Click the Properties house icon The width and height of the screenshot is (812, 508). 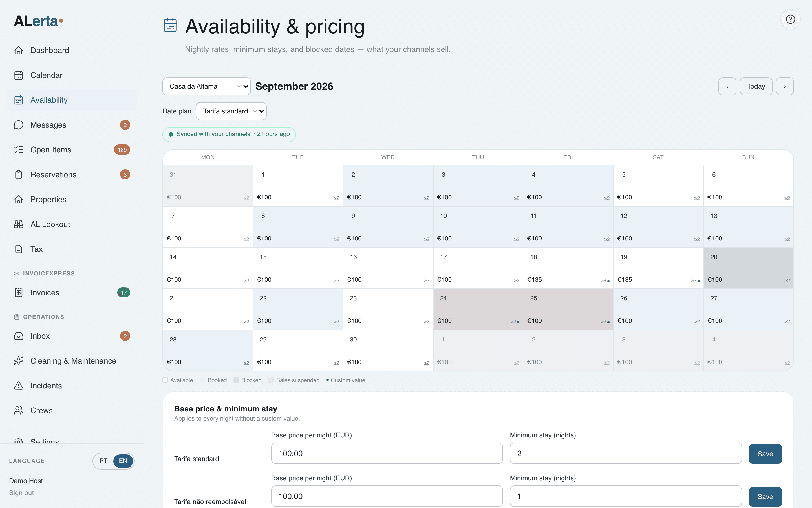tap(18, 200)
